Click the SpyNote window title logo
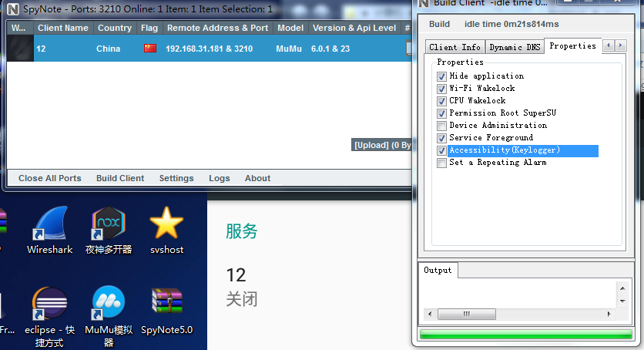The height and width of the screenshot is (350, 644). (13, 9)
